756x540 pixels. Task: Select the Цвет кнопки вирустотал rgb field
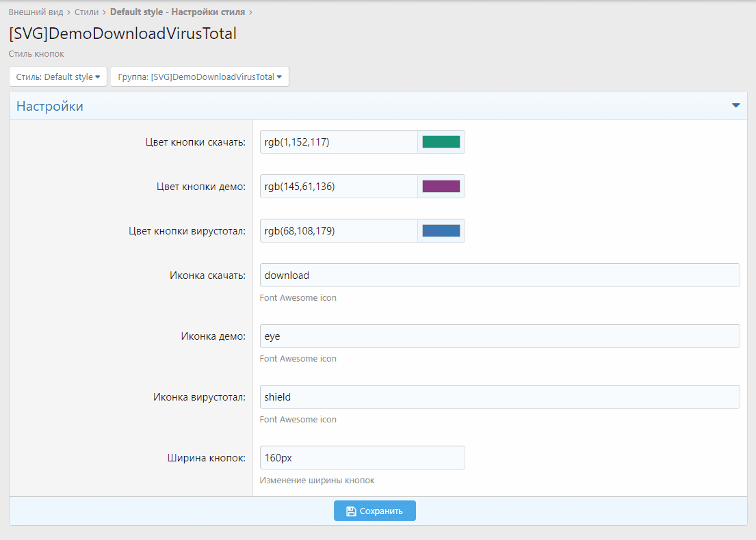pyautogui.click(x=339, y=231)
